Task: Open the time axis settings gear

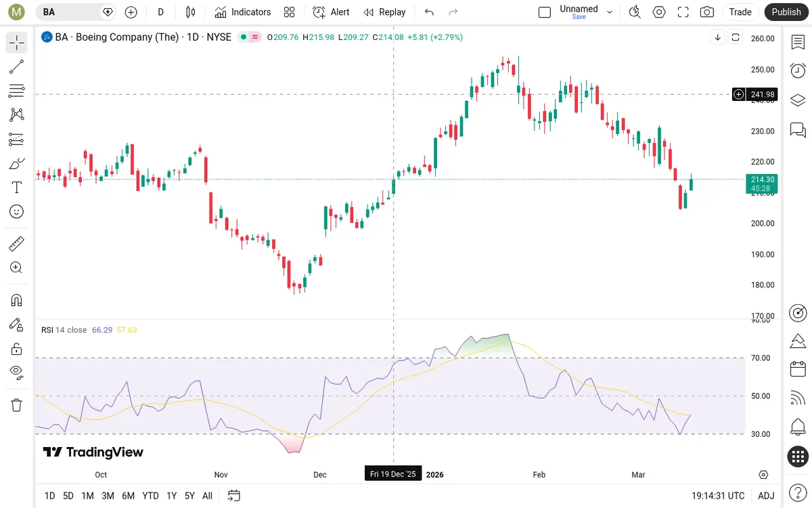Action: pyautogui.click(x=764, y=475)
